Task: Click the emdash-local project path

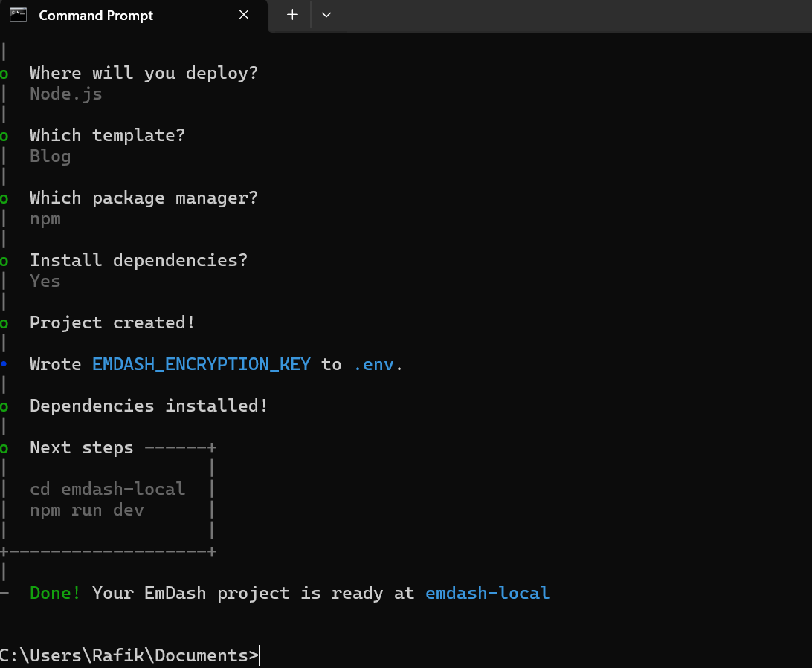Action: coord(487,593)
